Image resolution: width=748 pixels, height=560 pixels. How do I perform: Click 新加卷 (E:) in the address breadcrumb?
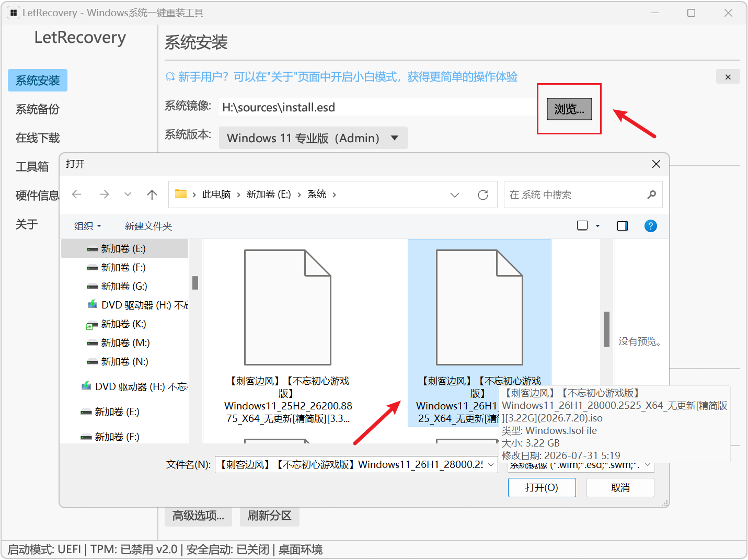[x=269, y=195]
